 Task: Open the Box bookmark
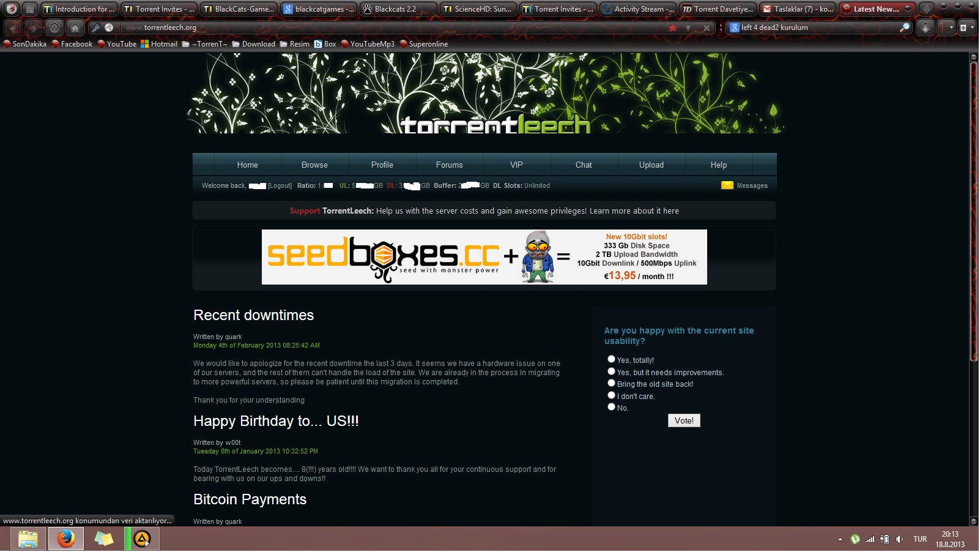(x=325, y=44)
